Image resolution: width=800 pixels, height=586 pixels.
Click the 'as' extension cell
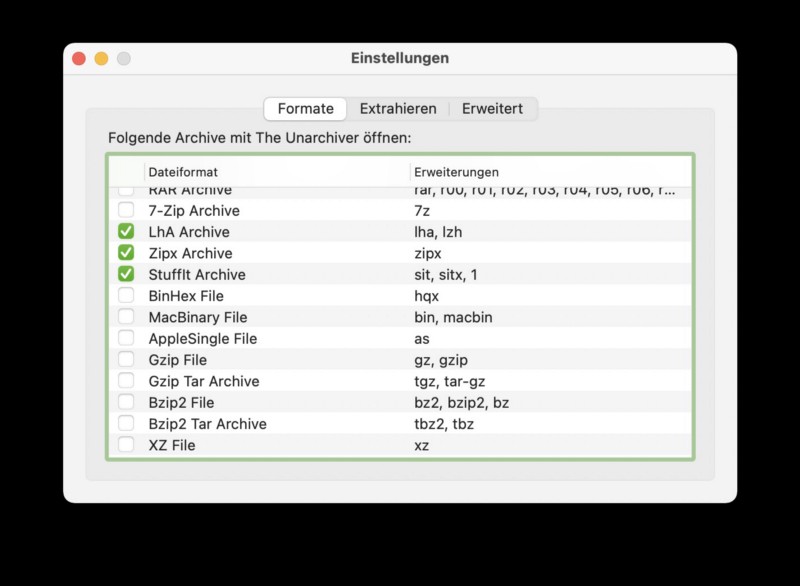pos(421,339)
